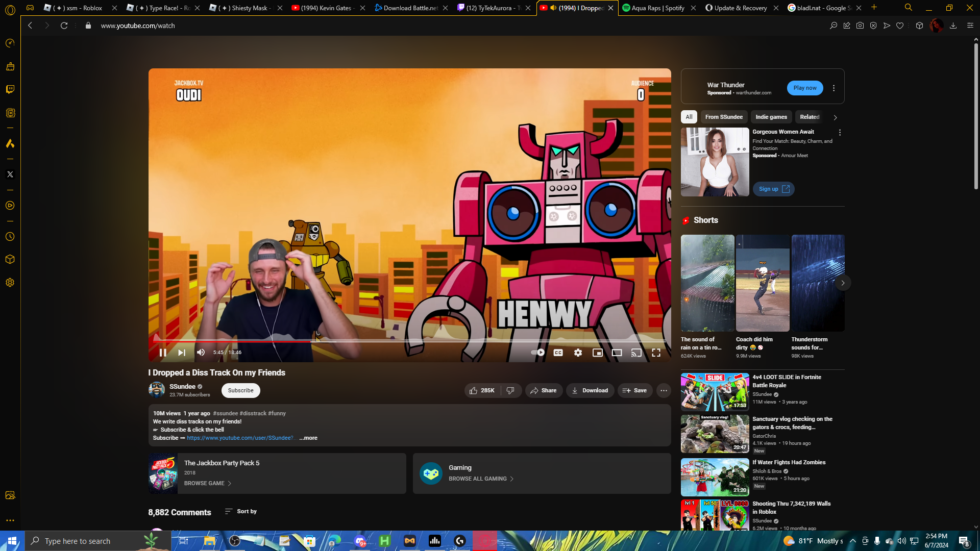This screenshot has width=980, height=551.
Task: Click the Download video button
Action: point(590,390)
